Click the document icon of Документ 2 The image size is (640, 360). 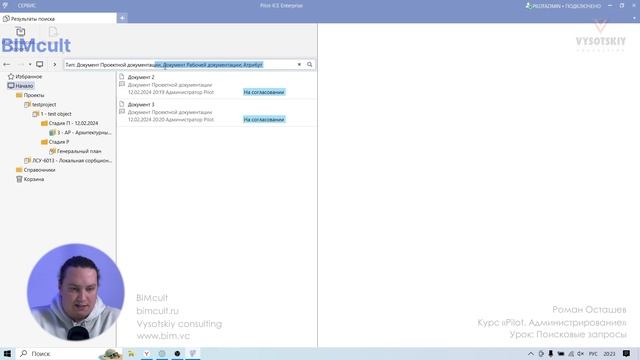(x=122, y=76)
